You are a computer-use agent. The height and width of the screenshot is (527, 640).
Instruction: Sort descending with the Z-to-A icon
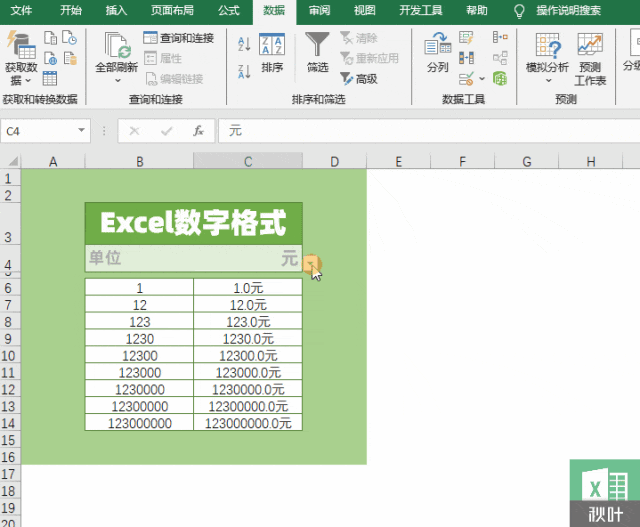click(244, 72)
